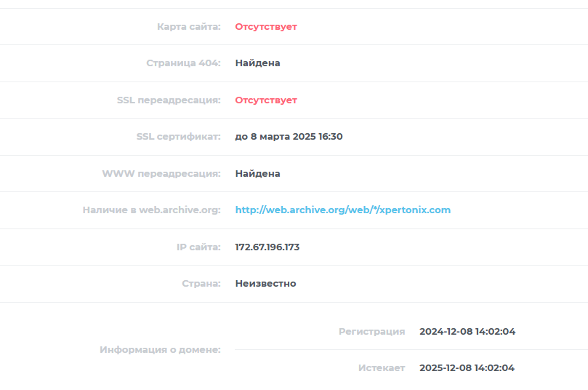Click the SSL переадресация label

tap(169, 100)
